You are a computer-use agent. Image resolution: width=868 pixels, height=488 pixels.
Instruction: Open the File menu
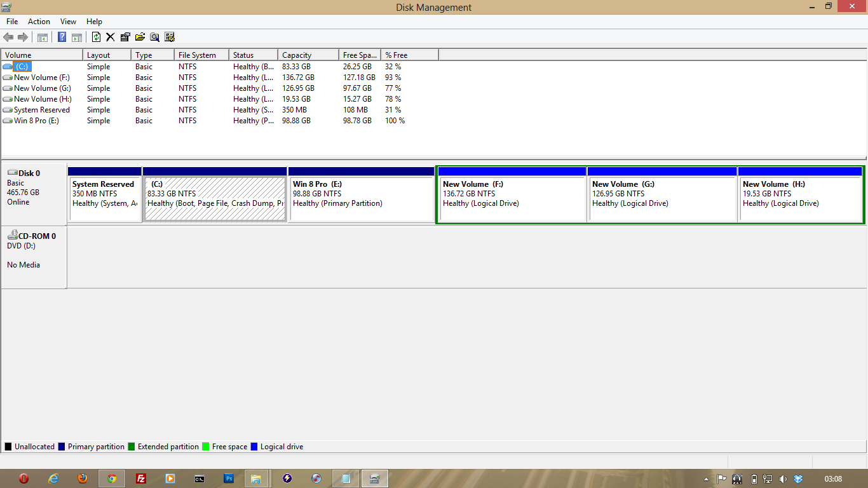[x=11, y=21]
